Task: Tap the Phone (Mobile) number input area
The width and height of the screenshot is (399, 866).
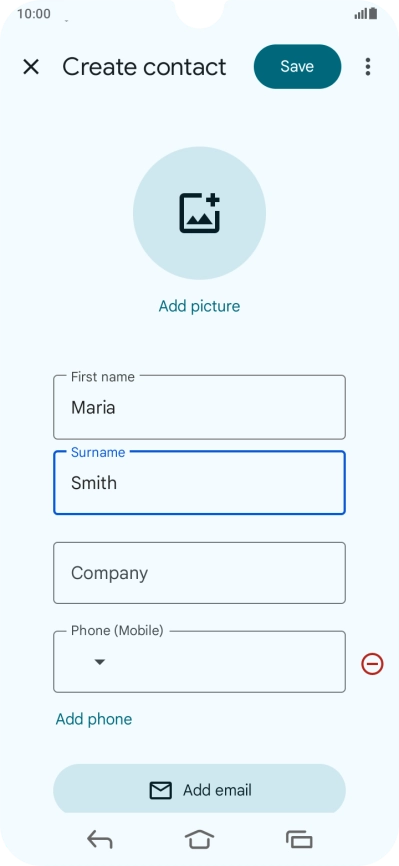Action: [x=227, y=662]
